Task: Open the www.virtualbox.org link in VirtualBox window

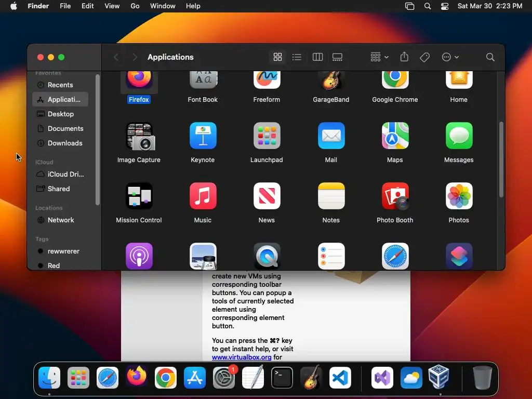Action: pos(242,357)
